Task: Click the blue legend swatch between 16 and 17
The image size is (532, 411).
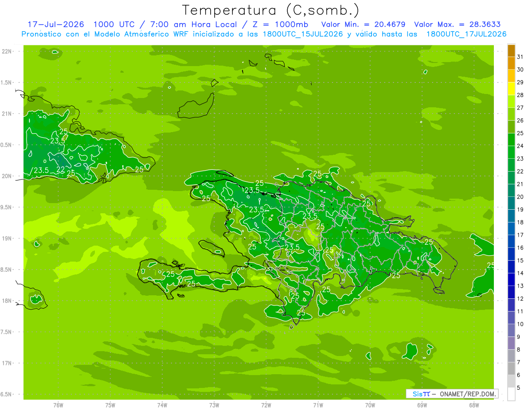Action: pos(511,242)
